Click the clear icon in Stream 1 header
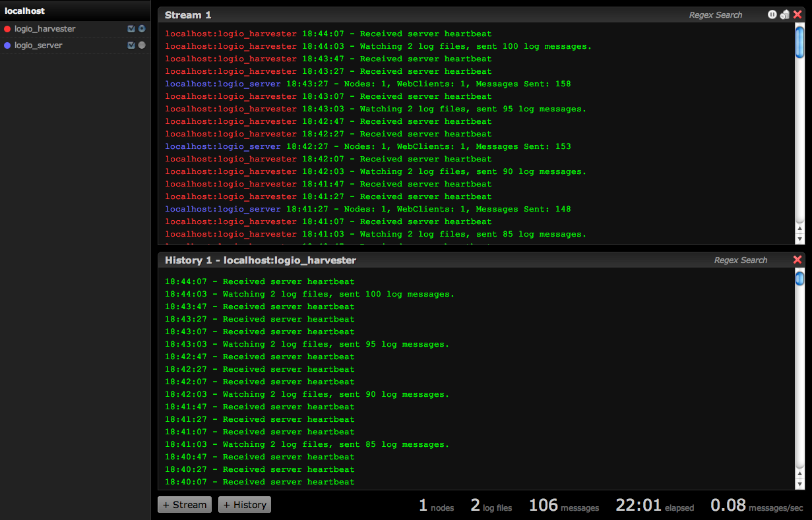The height and width of the screenshot is (520, 812). (x=784, y=14)
